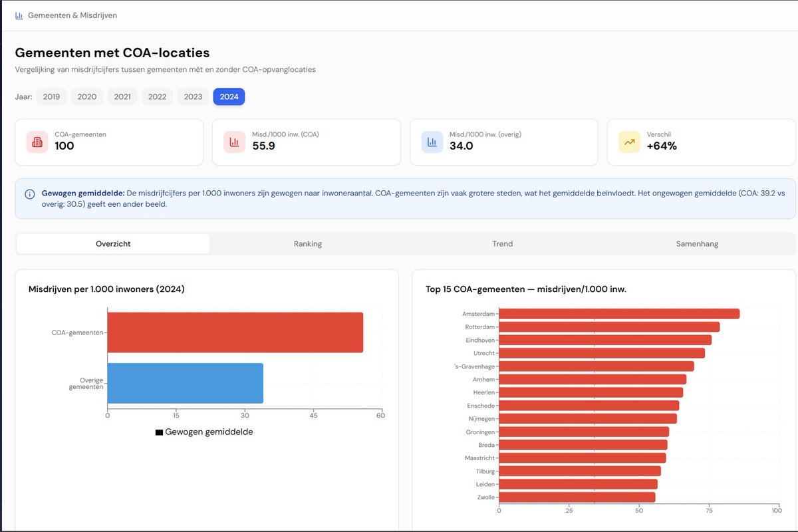Click the Breda bar in Top 15 chart
The width and height of the screenshot is (798, 532).
tap(583, 445)
